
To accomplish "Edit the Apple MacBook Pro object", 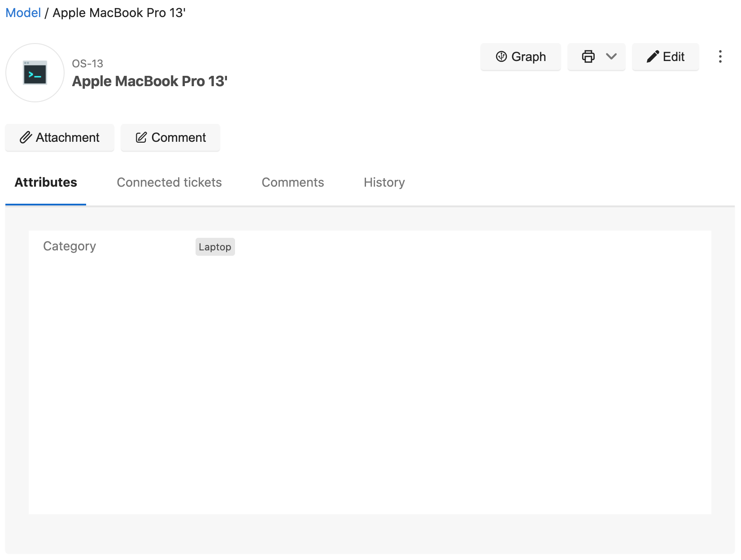I will click(665, 57).
